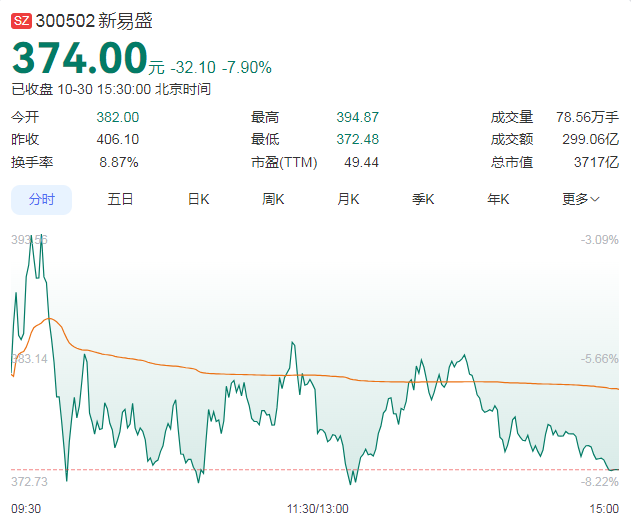Click the current price 374.00
This screenshot has height=527, width=631.
(x=79, y=59)
